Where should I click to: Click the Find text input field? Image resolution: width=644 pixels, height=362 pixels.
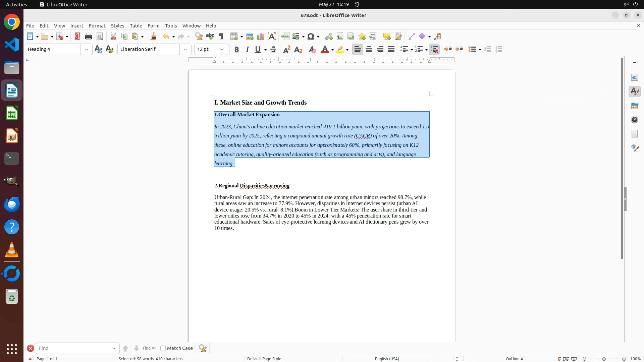(72, 348)
